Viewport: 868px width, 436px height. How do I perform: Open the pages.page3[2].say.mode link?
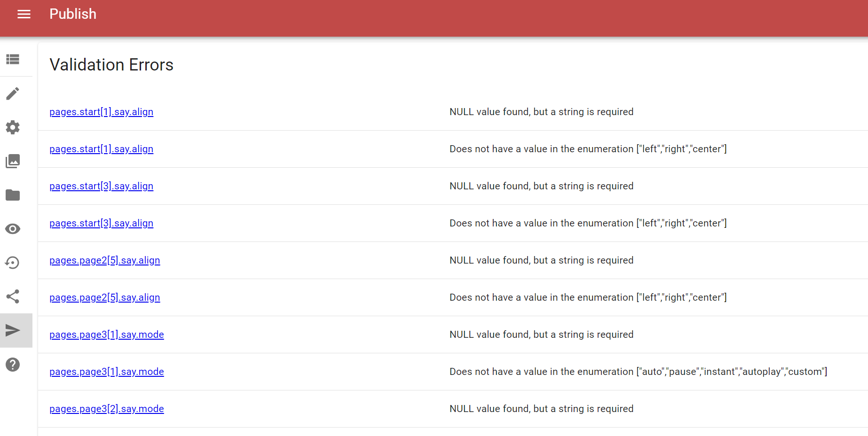pyautogui.click(x=107, y=409)
